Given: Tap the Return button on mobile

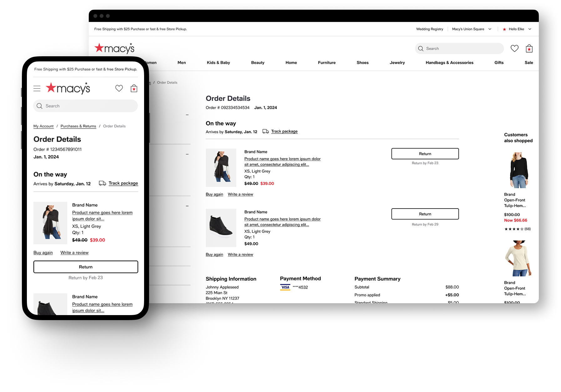Looking at the screenshot, I should coord(86,267).
